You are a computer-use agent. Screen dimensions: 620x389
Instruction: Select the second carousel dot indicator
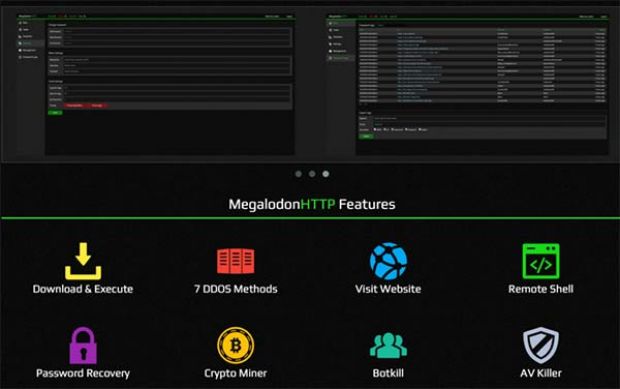pos(312,174)
